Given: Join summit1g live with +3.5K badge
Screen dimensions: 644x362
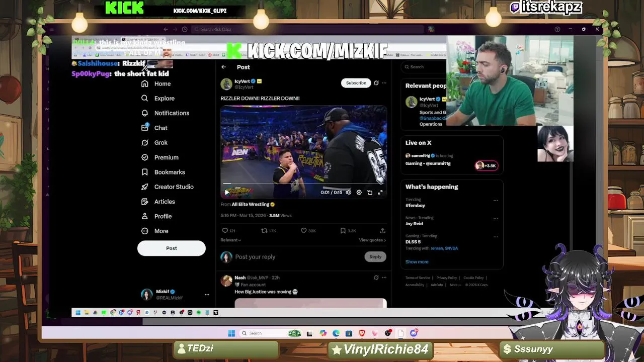Looking at the screenshot, I should pos(487,165).
